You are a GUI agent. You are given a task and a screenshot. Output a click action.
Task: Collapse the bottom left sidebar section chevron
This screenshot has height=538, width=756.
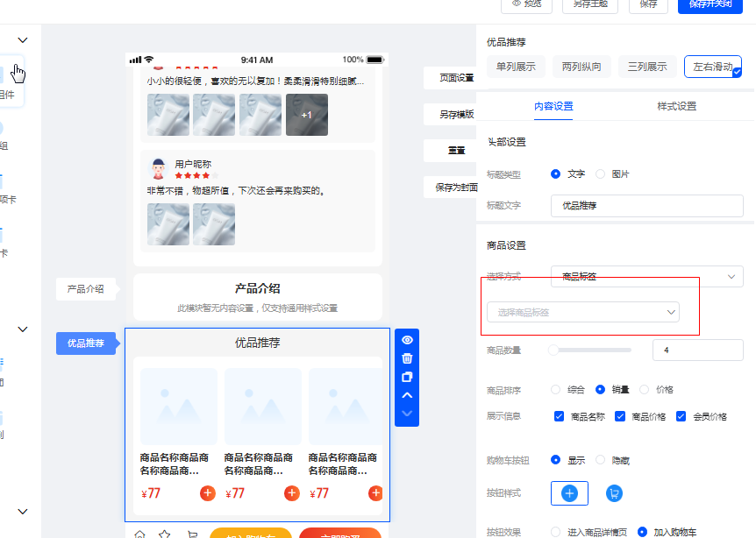tap(23, 512)
